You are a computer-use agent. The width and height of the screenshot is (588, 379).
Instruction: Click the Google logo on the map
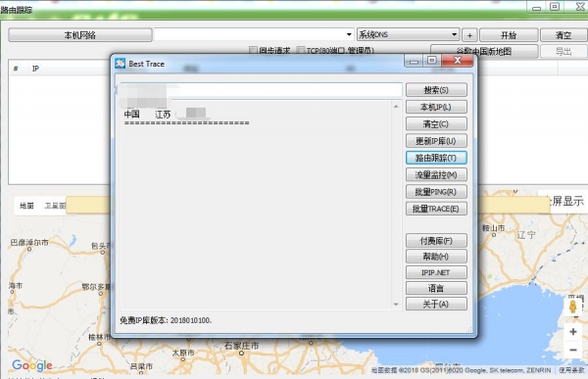point(32,365)
